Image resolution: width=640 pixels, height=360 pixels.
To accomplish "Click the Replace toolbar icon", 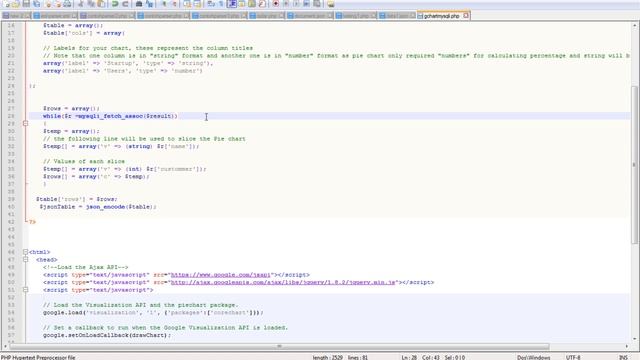I will pos(149,4).
